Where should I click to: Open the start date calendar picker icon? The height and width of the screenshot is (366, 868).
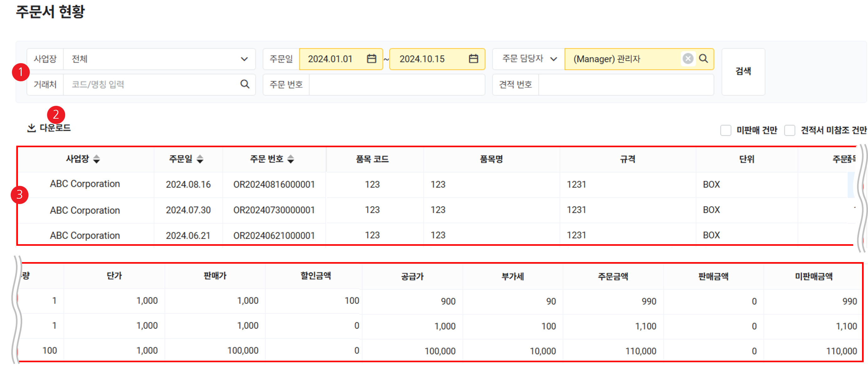(371, 59)
